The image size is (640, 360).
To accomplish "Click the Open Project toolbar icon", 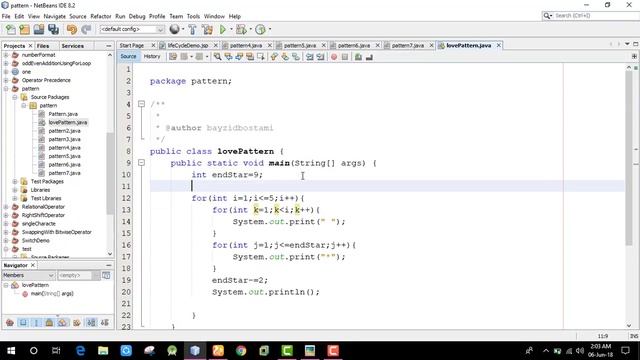I will tap(39, 29).
